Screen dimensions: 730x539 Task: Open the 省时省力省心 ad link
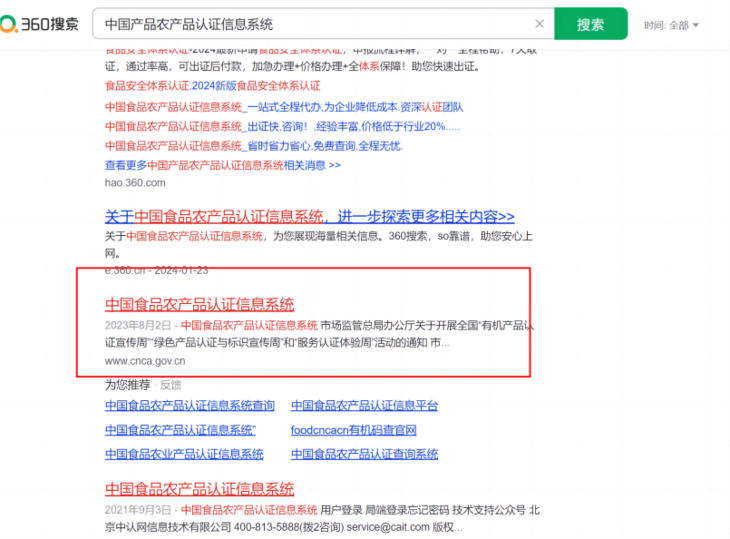pyautogui.click(x=253, y=145)
